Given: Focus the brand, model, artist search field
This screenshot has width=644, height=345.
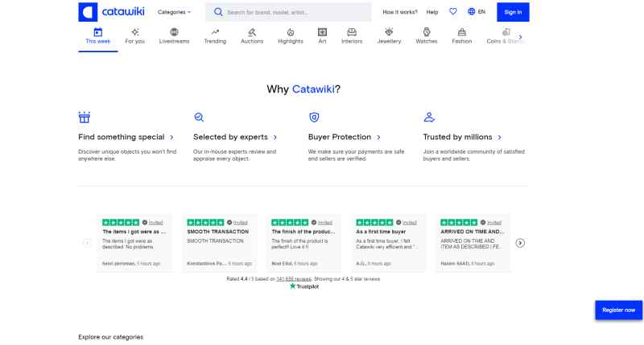Looking at the screenshot, I should coord(288,12).
